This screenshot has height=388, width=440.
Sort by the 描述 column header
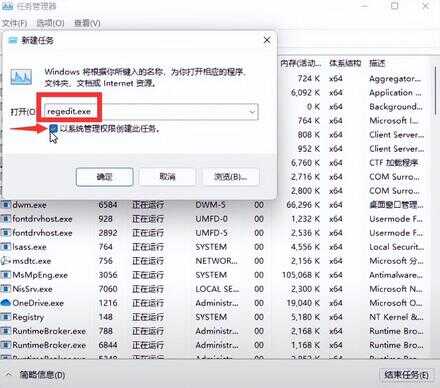point(377,63)
